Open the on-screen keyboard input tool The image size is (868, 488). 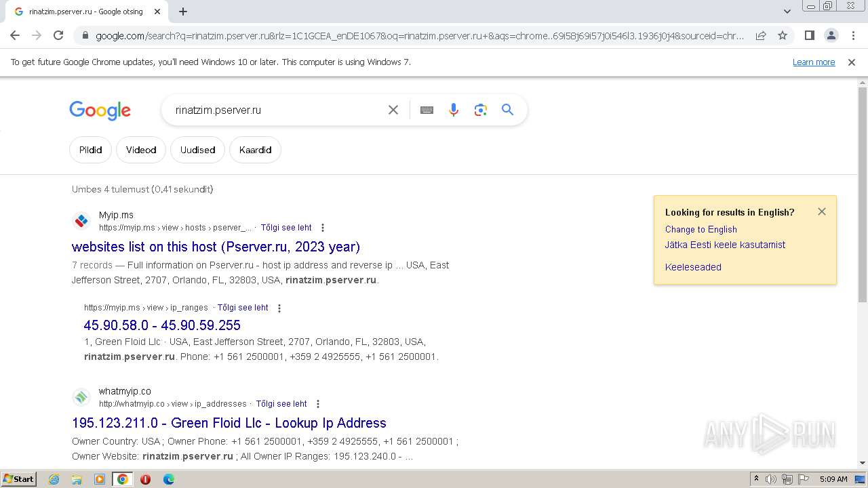pyautogui.click(x=427, y=110)
